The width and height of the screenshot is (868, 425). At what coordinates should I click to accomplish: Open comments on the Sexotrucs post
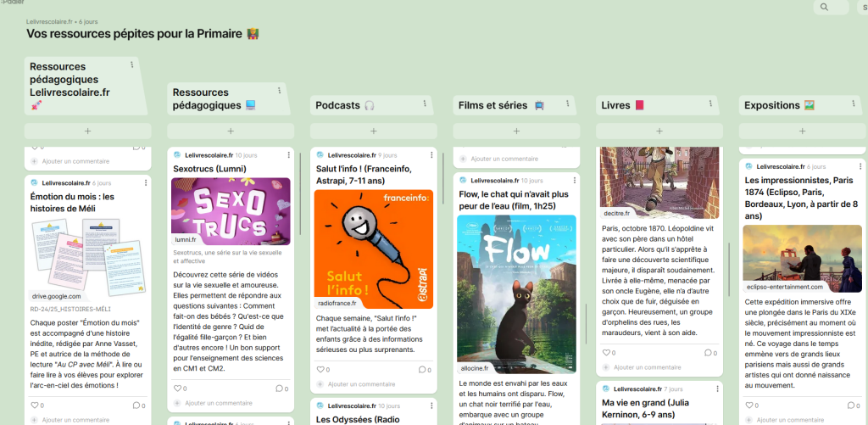click(x=279, y=389)
